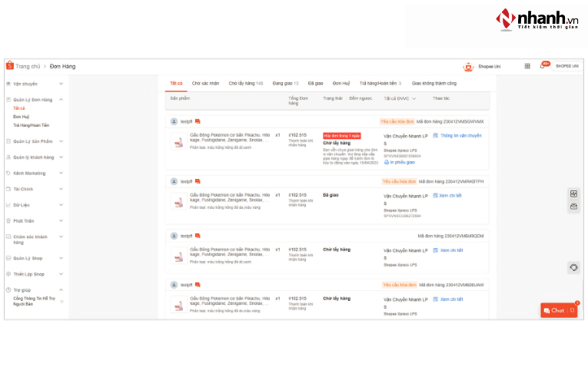Switch to the Đang giao tab
Image resolution: width=588 pixels, height=367 pixels.
click(x=285, y=83)
